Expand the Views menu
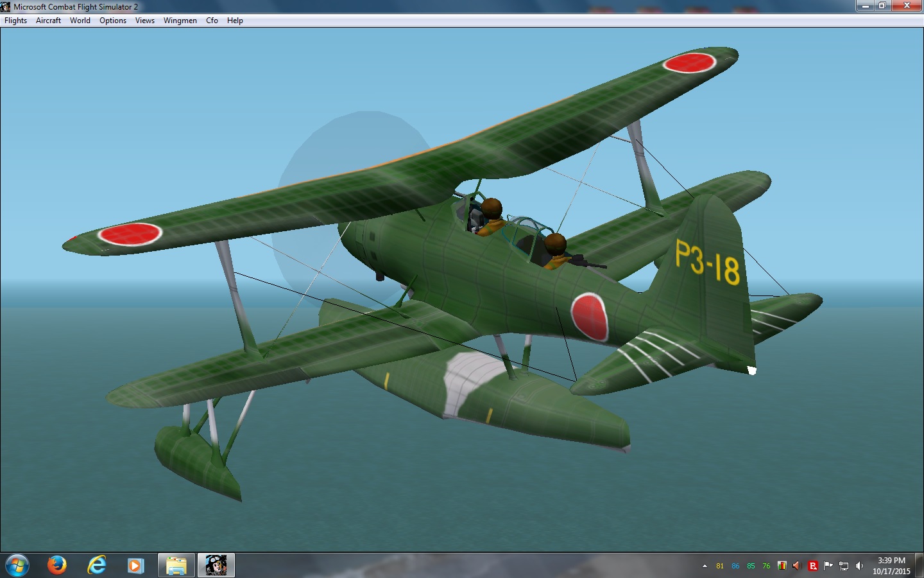This screenshot has width=924, height=578. 145,21
